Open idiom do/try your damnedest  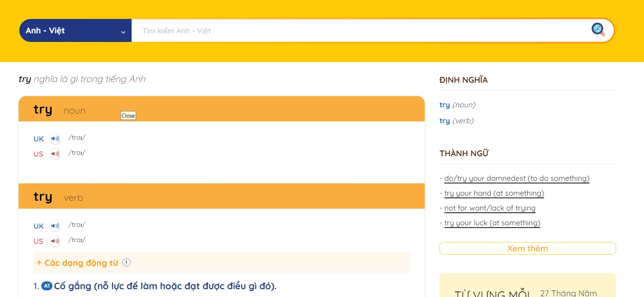tap(517, 178)
